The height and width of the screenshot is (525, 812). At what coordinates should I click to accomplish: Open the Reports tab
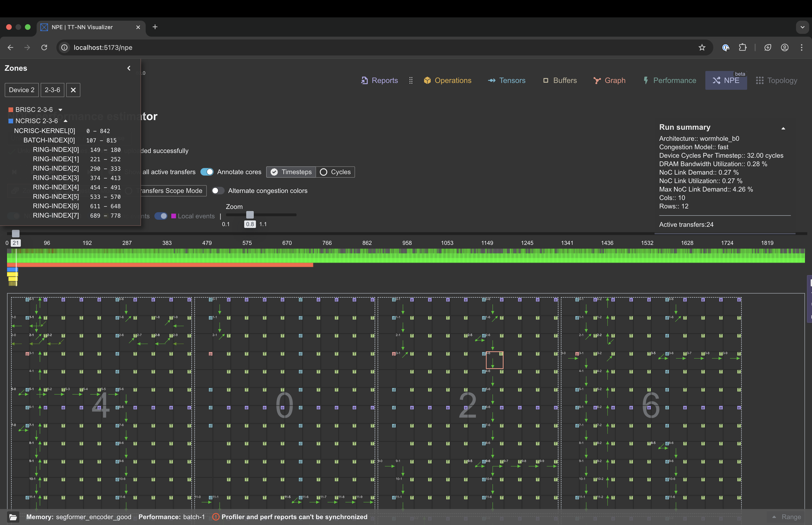coord(379,80)
